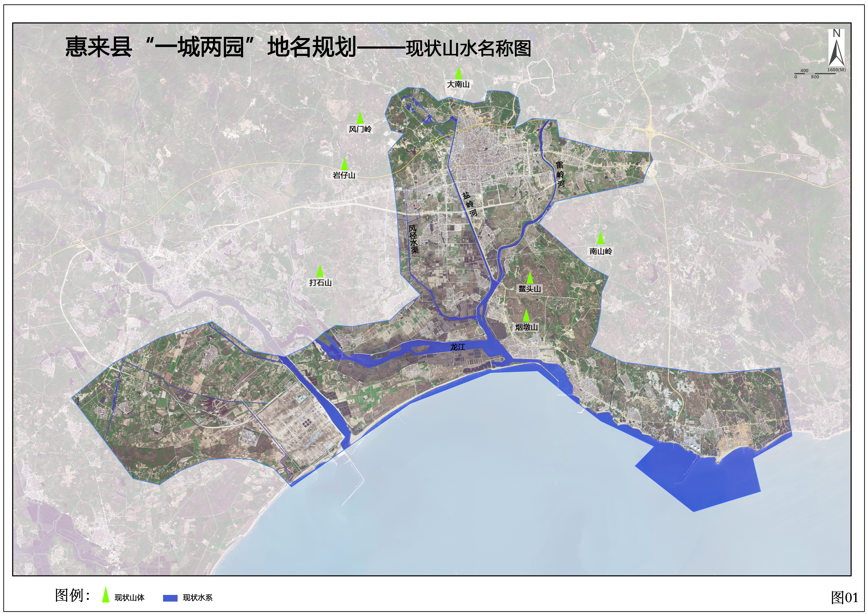Click the green mountain marker above 岩仔山
The height and width of the screenshot is (614, 868).
tap(344, 164)
